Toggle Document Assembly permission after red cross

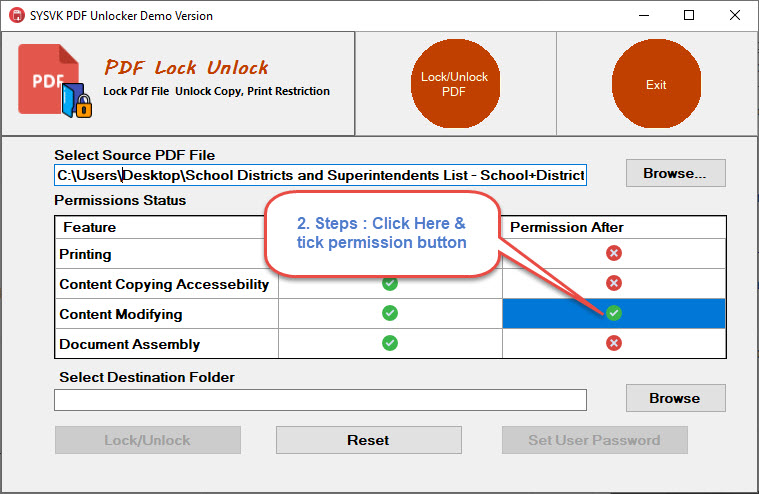coord(614,343)
